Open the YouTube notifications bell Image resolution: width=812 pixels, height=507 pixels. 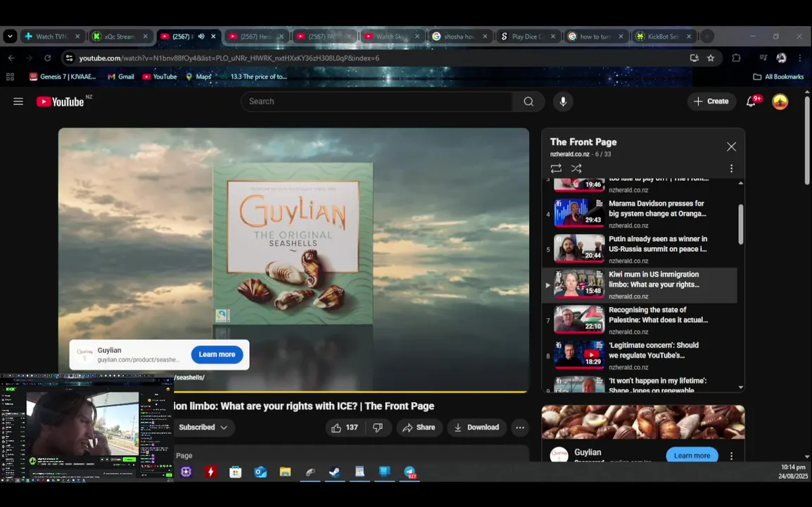point(751,101)
